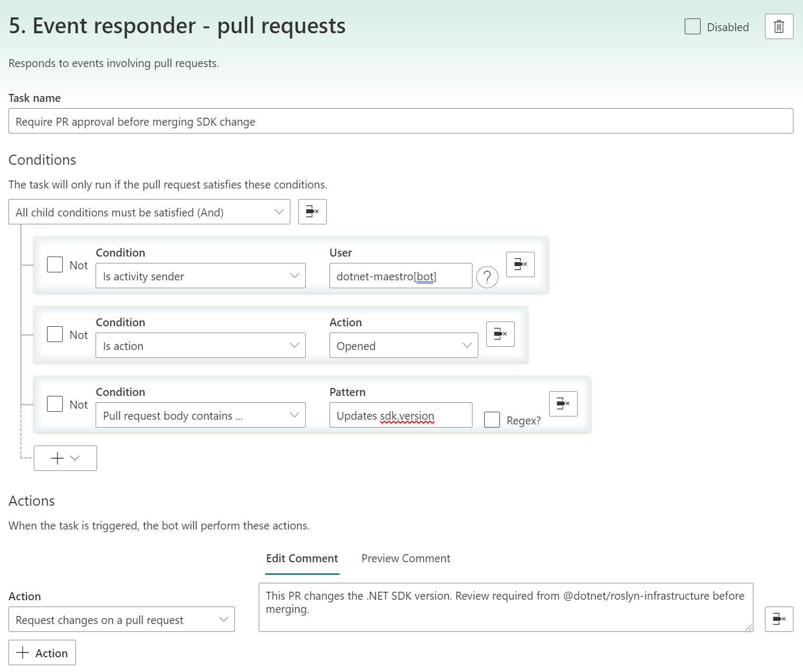Expand the add-condition chevron menu
803x672 pixels.
(x=74, y=458)
